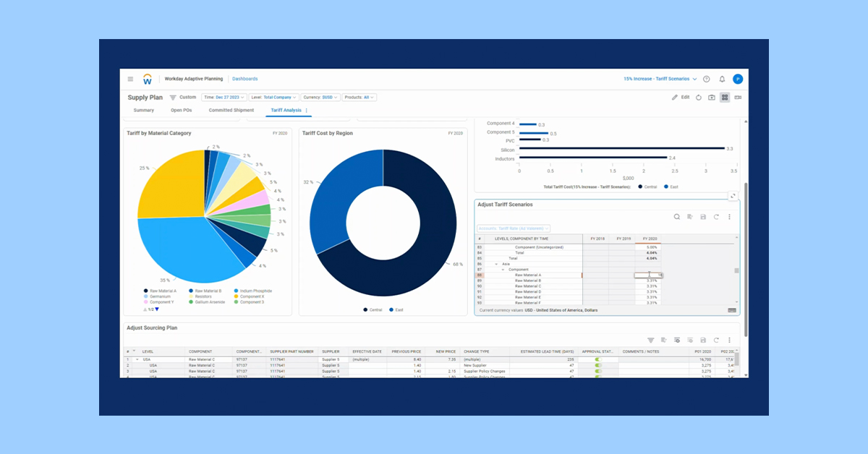The height and width of the screenshot is (454, 868).
Task: Save changes in the Adjust Tariff Scenarios sheet
Action: tap(703, 217)
